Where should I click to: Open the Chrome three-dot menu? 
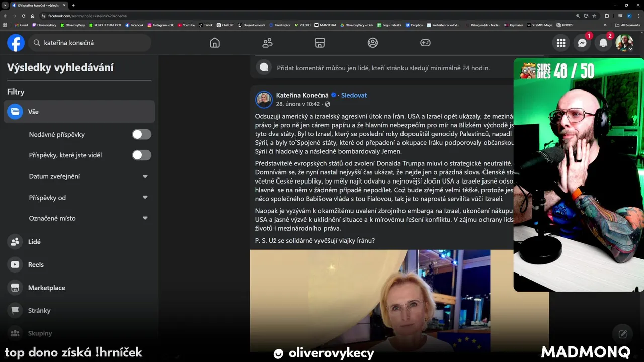[638, 16]
